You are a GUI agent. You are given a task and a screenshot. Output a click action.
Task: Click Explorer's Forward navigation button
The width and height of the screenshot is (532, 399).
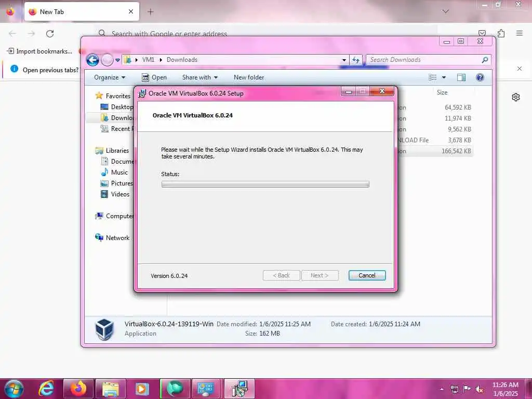(107, 60)
